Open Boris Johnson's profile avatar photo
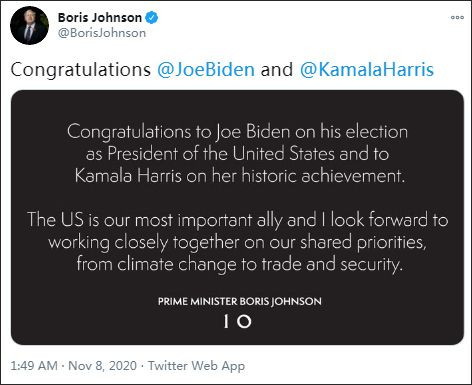Screen dimensions: 472x385 (x=29, y=25)
